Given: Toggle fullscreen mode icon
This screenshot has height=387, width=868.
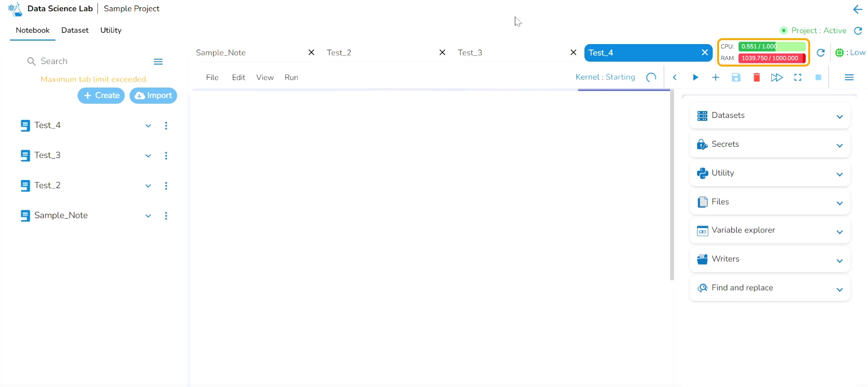Looking at the screenshot, I should pos(798,77).
